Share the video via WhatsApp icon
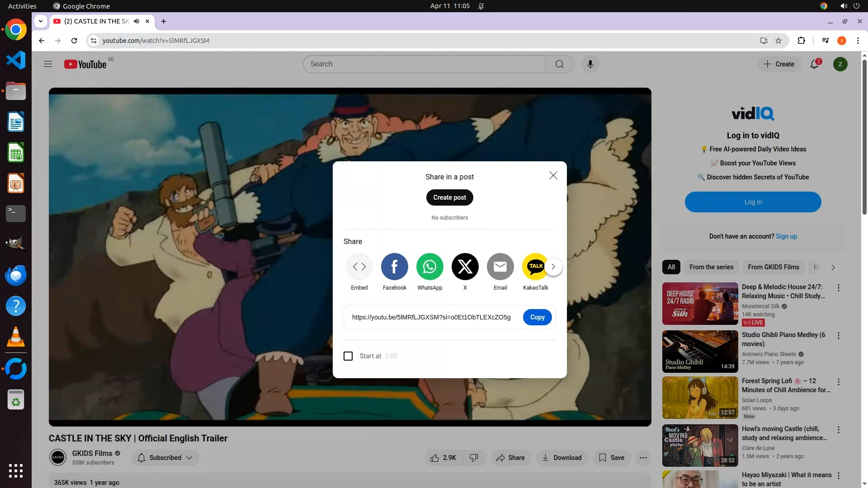Screen dimensions: 868x488 point(429,267)
